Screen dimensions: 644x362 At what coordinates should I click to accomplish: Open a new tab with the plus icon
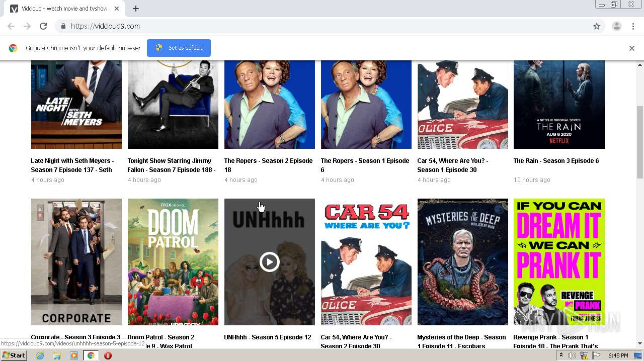136,9
